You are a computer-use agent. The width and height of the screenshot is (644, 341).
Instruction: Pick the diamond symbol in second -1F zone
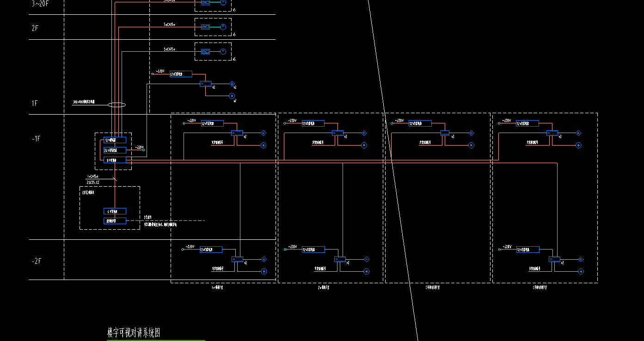364,133
